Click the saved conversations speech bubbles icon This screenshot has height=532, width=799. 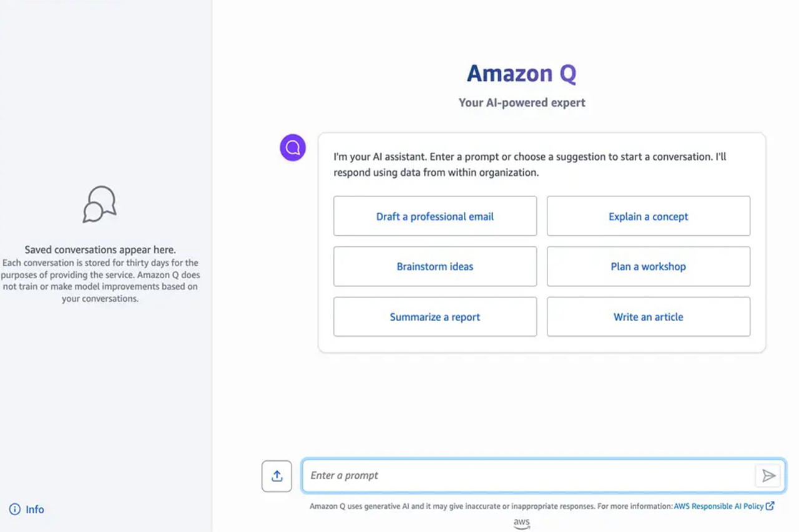[99, 204]
